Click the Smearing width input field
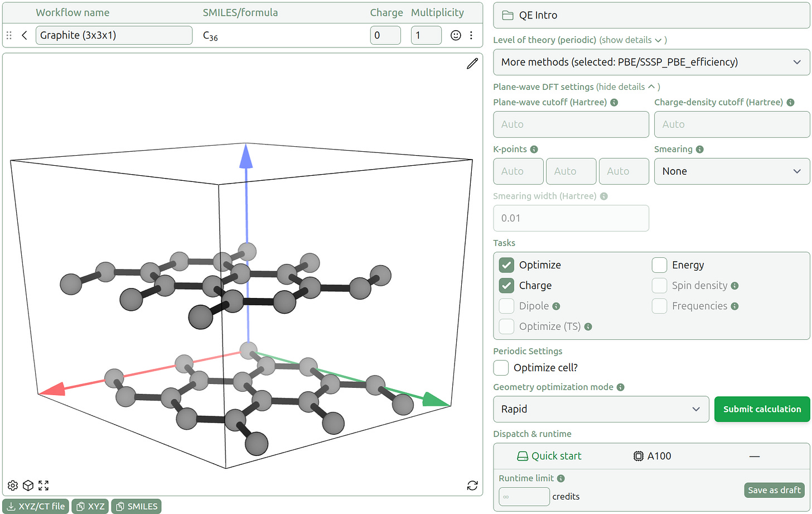Screen dimensions: 812x514 point(571,218)
